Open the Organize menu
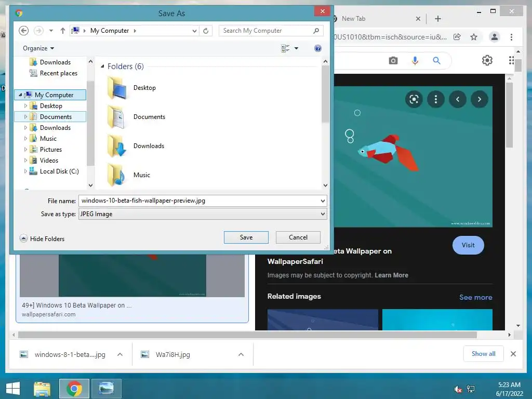Screen dimensions: 532x399 tap(38, 48)
